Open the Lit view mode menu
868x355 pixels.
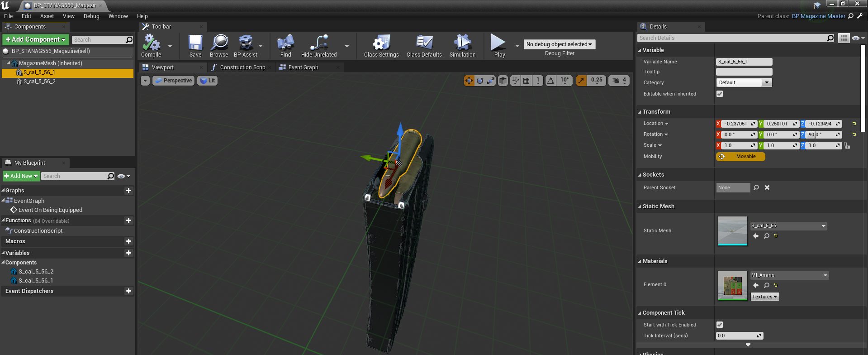[207, 81]
